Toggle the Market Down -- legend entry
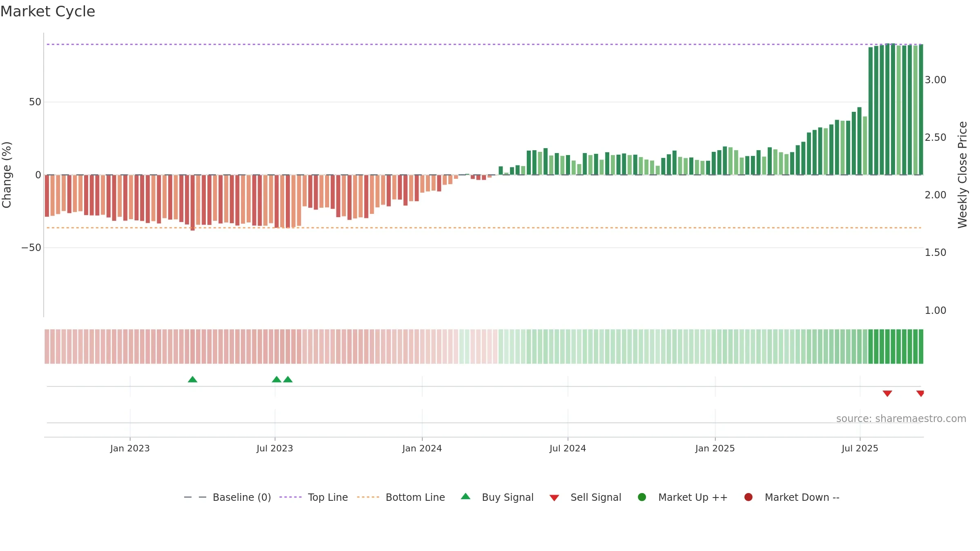 click(x=792, y=497)
